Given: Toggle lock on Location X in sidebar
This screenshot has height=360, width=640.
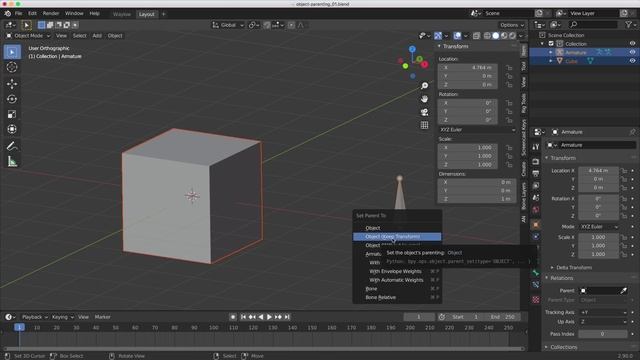Looking at the screenshot, I should 509,68.
